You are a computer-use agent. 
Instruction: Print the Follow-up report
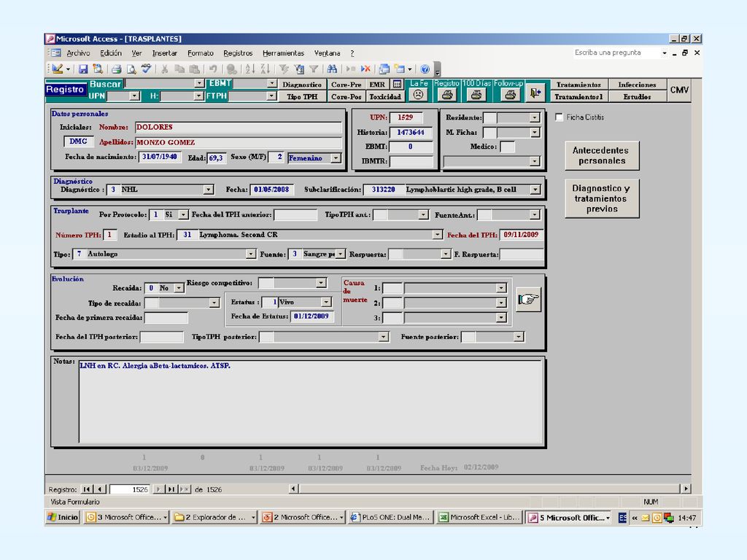coord(510,94)
